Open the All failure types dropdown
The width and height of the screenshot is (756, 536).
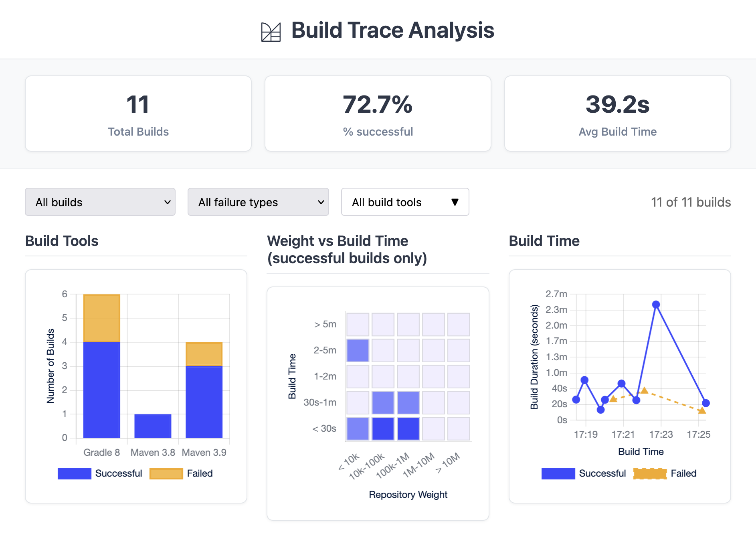coord(258,202)
